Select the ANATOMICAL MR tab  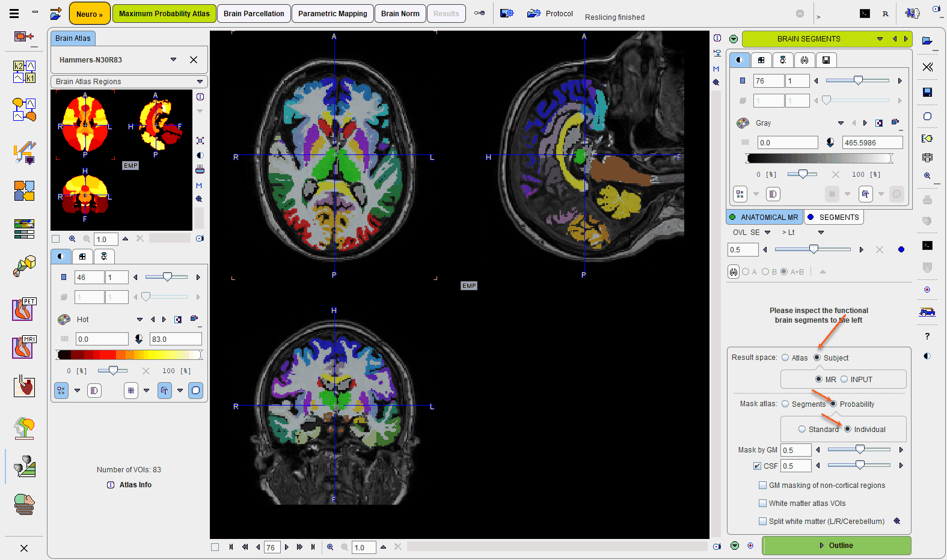coord(764,217)
